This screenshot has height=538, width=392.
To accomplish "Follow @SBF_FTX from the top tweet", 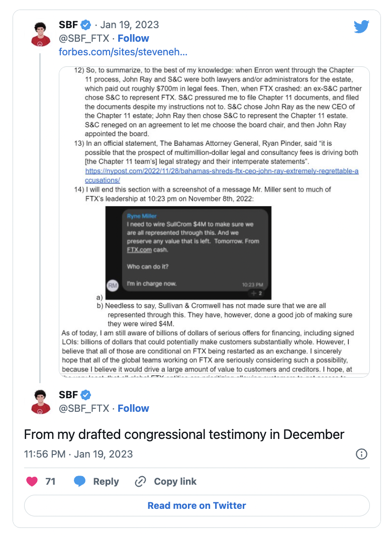I will coord(133,38).
